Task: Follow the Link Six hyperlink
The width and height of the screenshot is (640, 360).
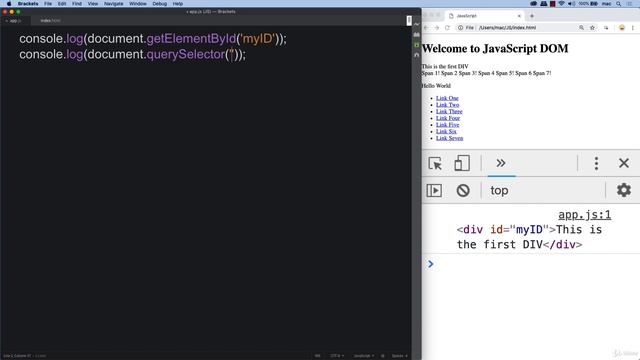Action: (446, 131)
